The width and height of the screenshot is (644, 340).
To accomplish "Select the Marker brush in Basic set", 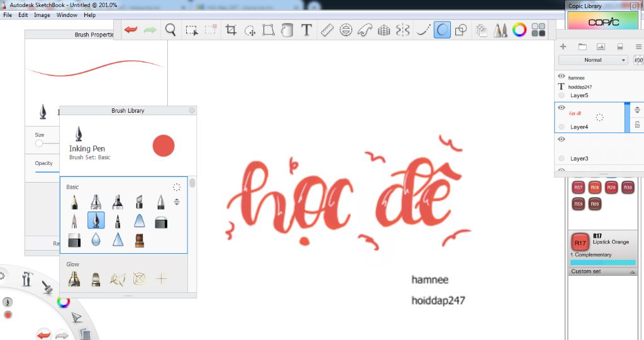I will (x=118, y=201).
